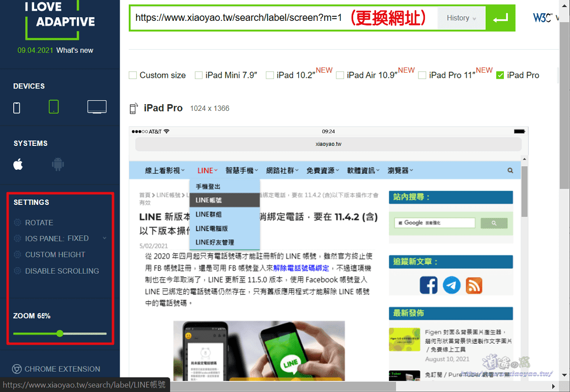The height and width of the screenshot is (392, 570).
Task: Open the Figen article thumbnail
Action: [x=404, y=340]
